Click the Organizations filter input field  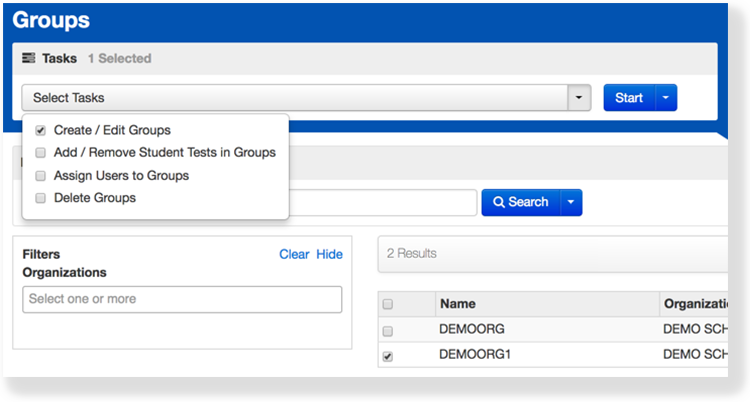click(182, 299)
